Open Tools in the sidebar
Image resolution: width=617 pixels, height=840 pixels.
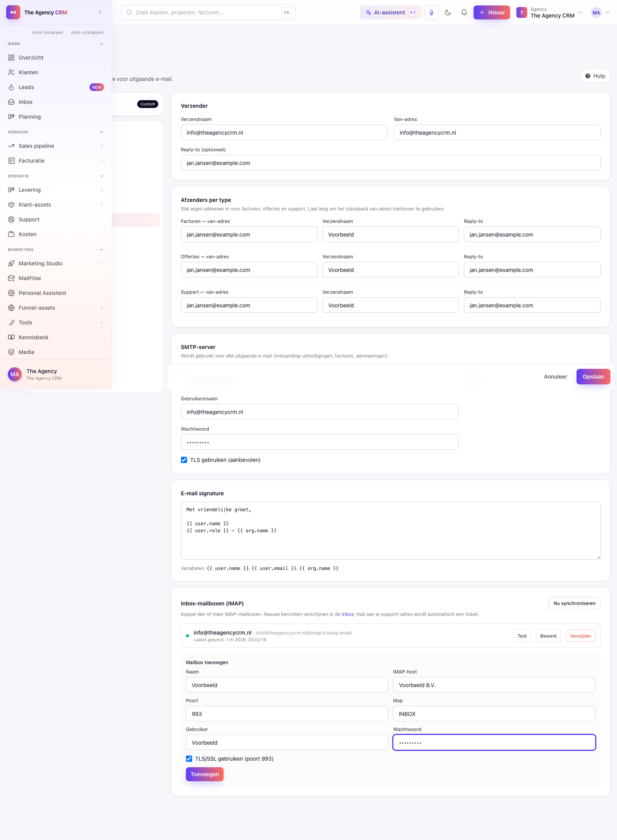pyautogui.click(x=56, y=323)
